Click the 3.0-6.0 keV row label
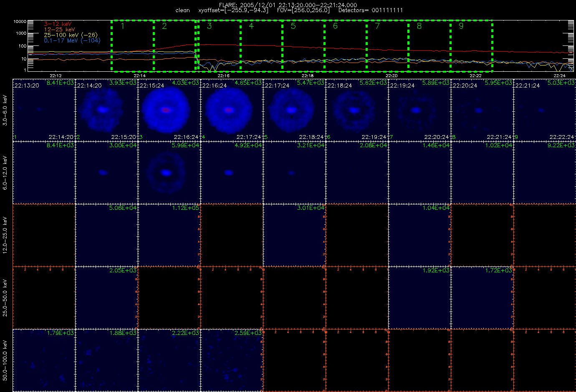Image resolution: width=576 pixels, height=392 pixels. tap(5, 110)
